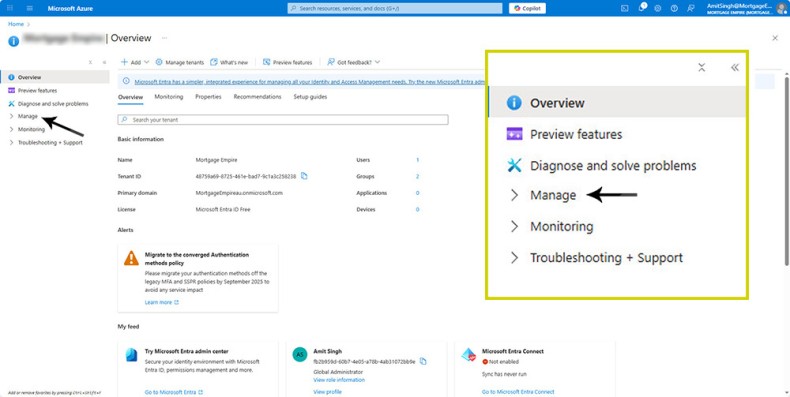This screenshot has width=790, height=397.
Task: Collapse the sidebar with double chevron
Action: (x=104, y=62)
